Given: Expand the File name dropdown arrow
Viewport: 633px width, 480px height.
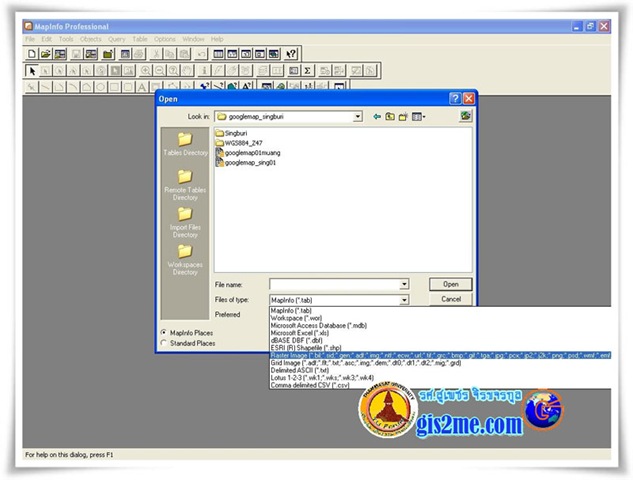Looking at the screenshot, I should point(404,285).
